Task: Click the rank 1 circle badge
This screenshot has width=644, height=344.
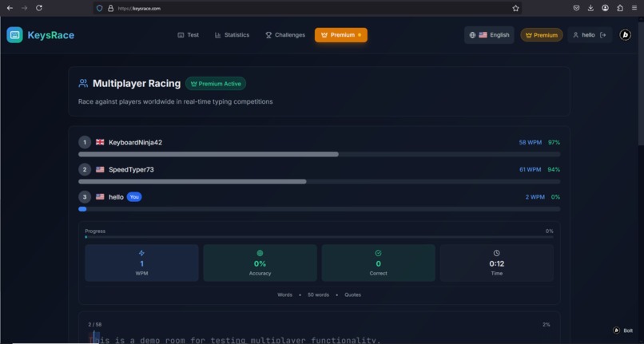Action: (85, 142)
